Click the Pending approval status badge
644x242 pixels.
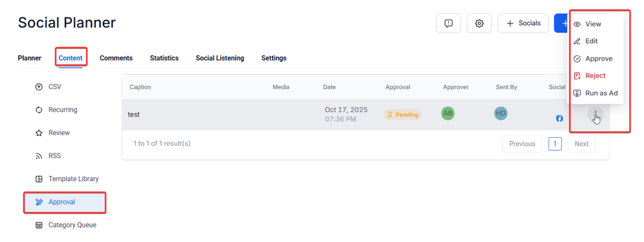(x=403, y=115)
